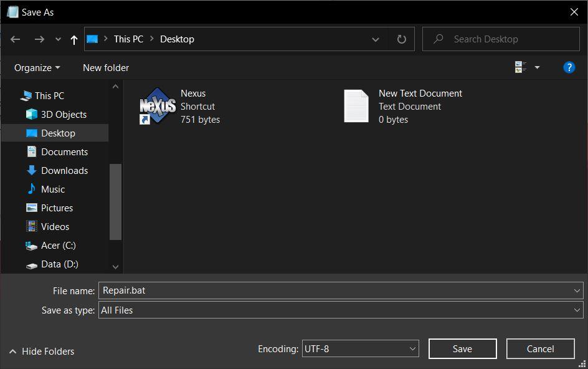This screenshot has height=369, width=588.
Task: Change the view layout icon
Action: (520, 67)
